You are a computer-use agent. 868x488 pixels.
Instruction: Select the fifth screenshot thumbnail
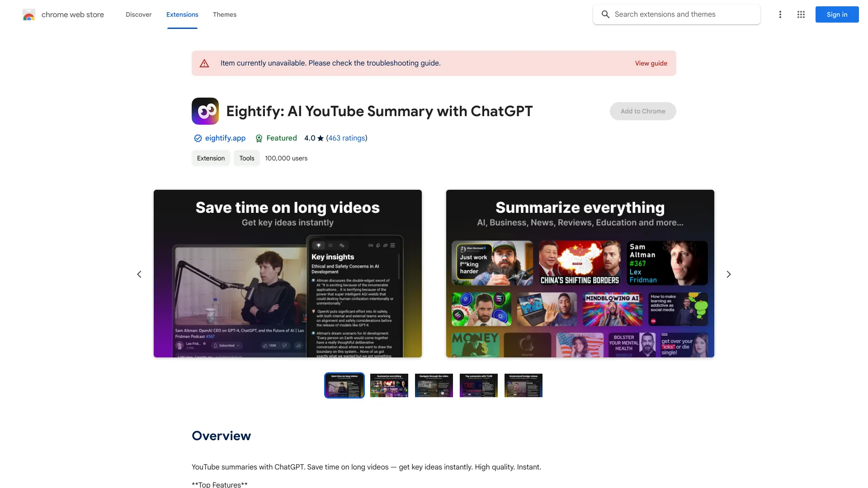[523, 385]
